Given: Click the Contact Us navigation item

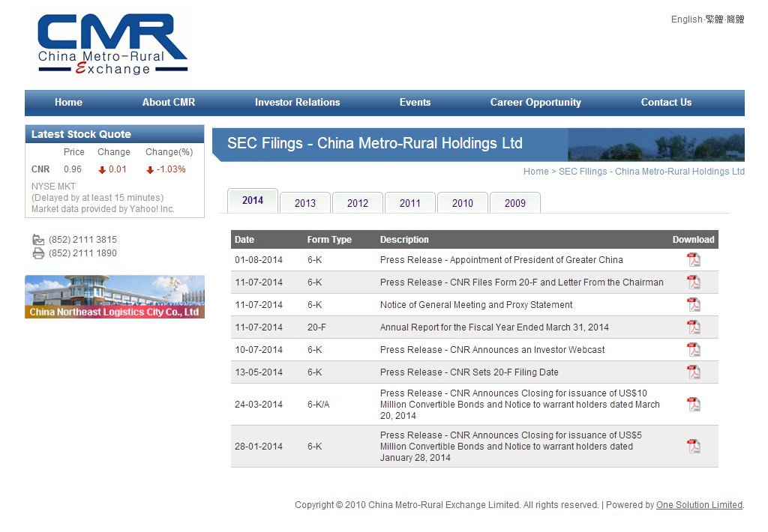Looking at the screenshot, I should point(666,103).
